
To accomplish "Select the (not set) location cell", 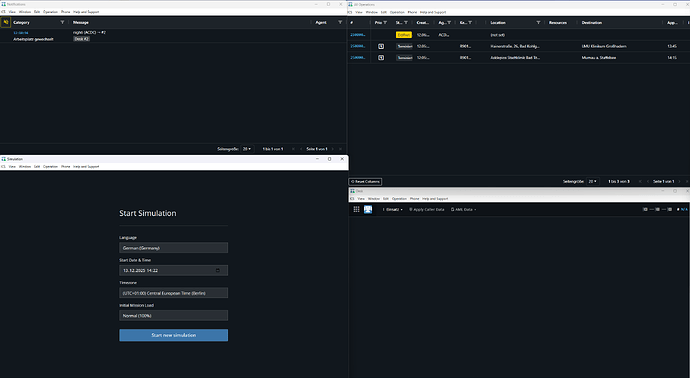I will (497, 35).
